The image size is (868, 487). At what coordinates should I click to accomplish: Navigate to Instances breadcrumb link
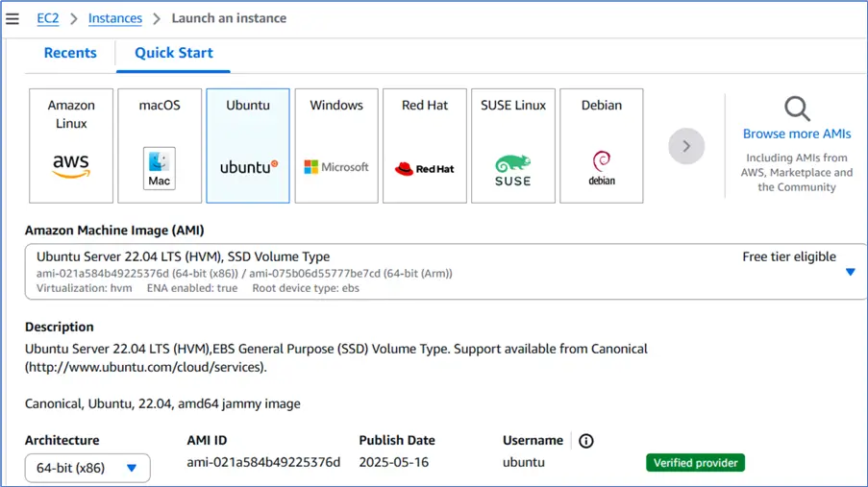click(115, 18)
